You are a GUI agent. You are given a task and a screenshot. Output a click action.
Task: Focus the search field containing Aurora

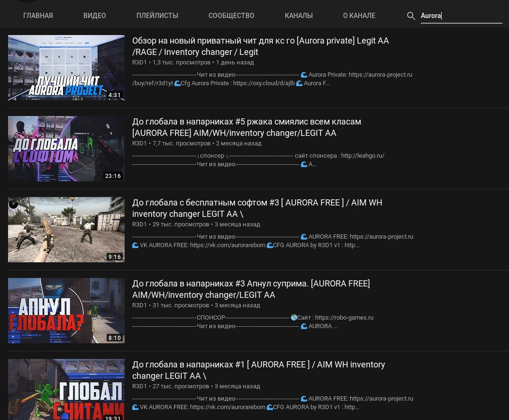click(461, 16)
